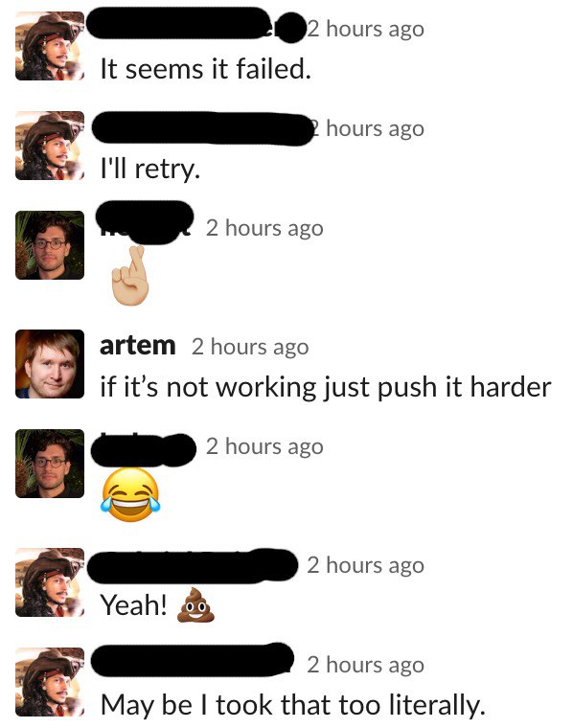Screen dimensions: 573x728
Task: Click pirate avatar beside "I'll retry."
Action: click(x=50, y=146)
